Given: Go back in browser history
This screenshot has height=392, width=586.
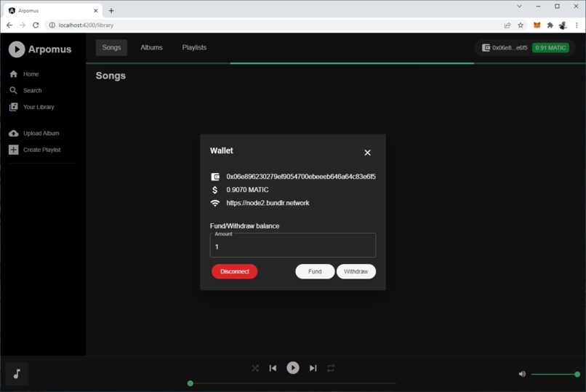Looking at the screenshot, I should click(x=9, y=25).
